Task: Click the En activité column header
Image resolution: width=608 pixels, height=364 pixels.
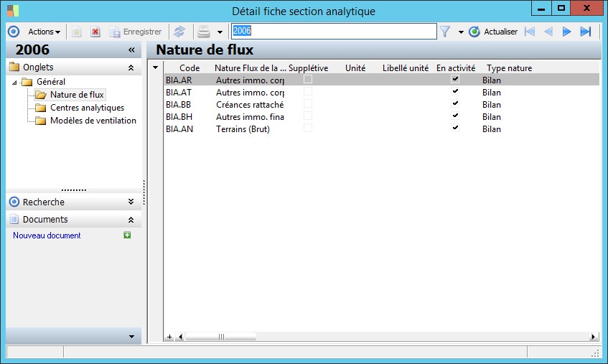Action: point(456,67)
